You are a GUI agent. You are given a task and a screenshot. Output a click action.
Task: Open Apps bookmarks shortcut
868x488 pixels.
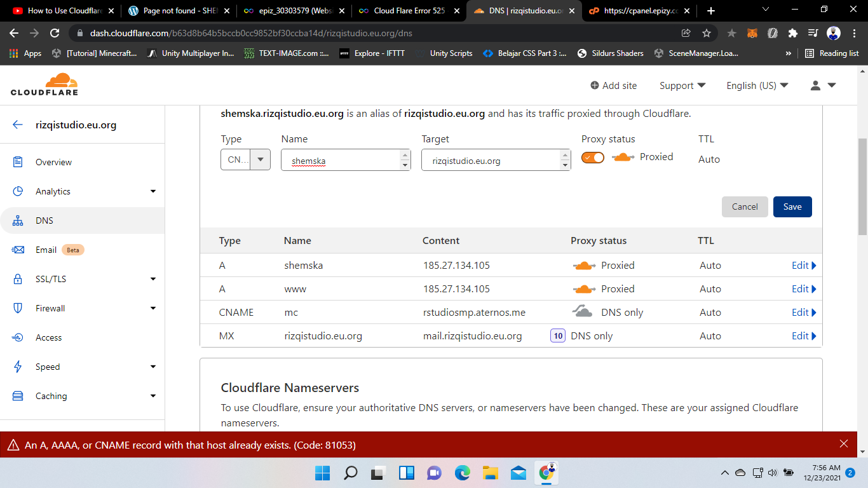tap(25, 53)
